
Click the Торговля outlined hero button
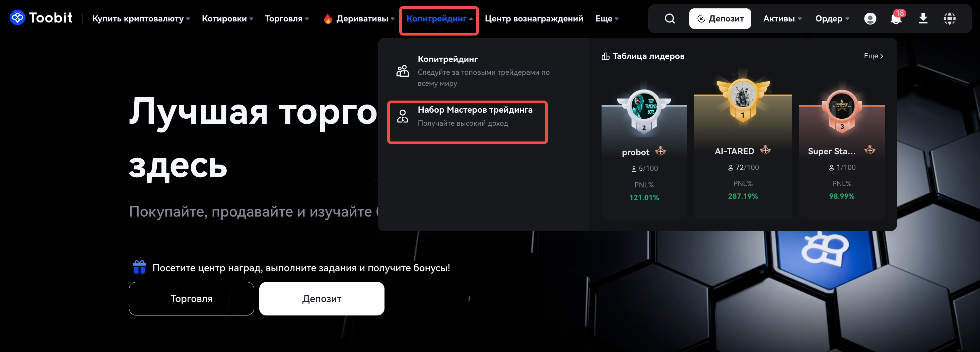tap(191, 298)
